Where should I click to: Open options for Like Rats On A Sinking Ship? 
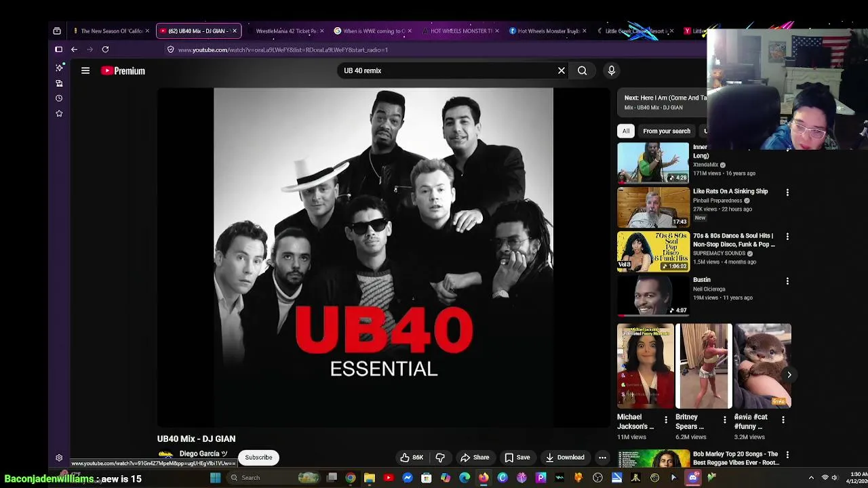[x=787, y=192]
